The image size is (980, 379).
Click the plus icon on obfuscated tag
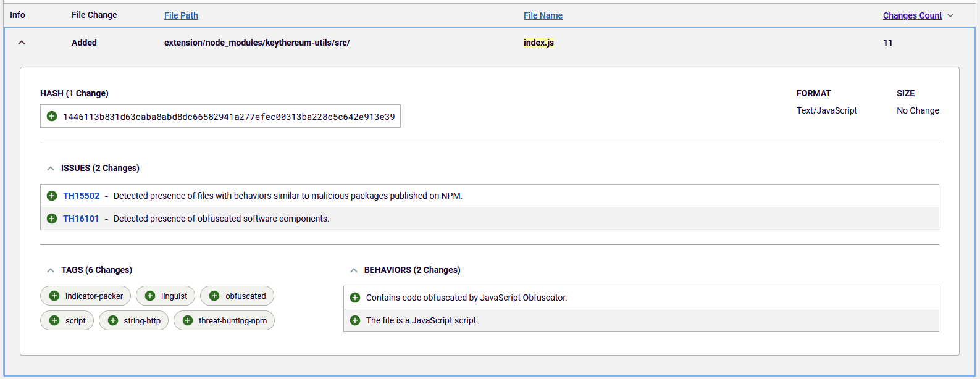pos(214,296)
